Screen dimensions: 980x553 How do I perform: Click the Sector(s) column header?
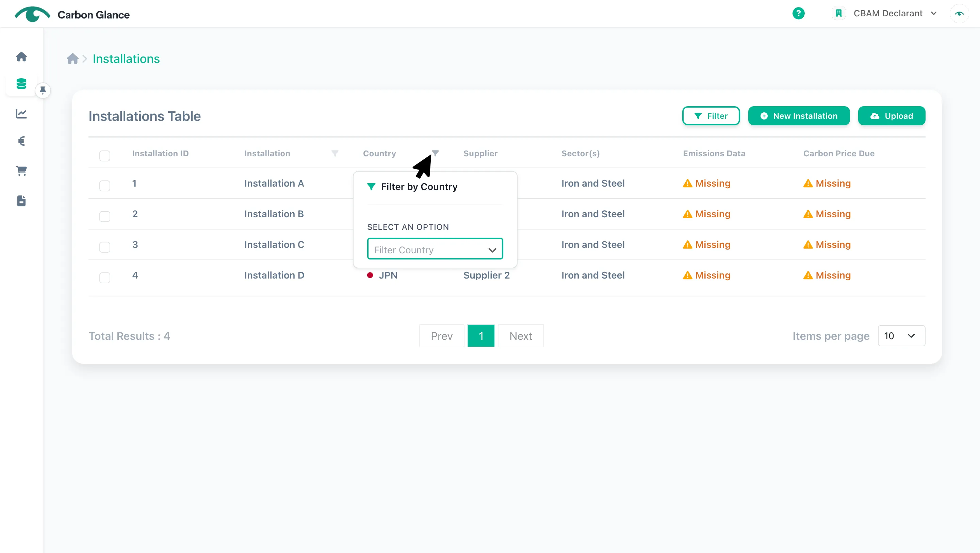[581, 153]
